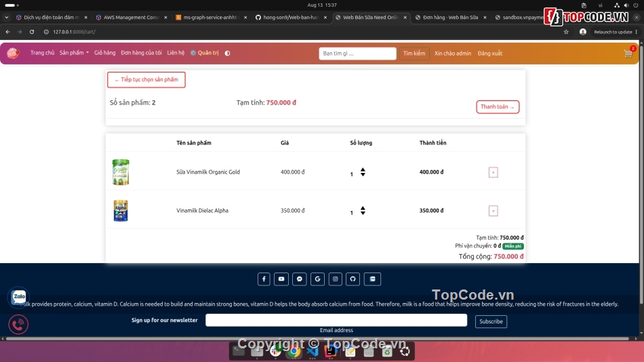View site information icon in the address bar

pyautogui.click(x=46, y=32)
